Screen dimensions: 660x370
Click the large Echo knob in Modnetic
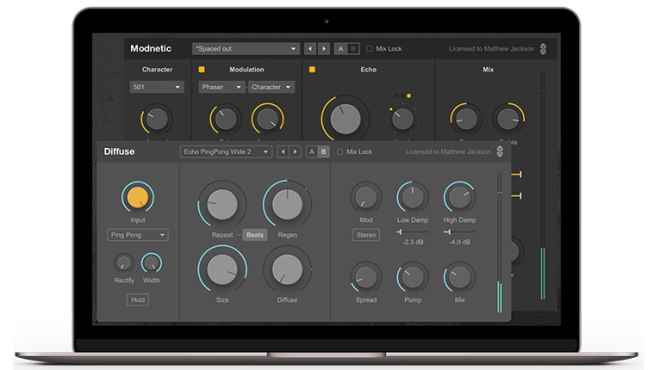345,119
